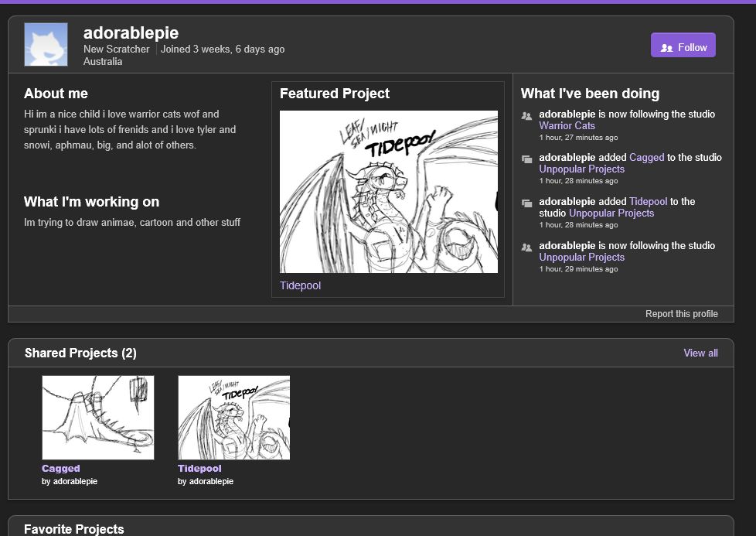Click the studio icon beside Cagged activity
Screen dimensions: 756x536
526,159
